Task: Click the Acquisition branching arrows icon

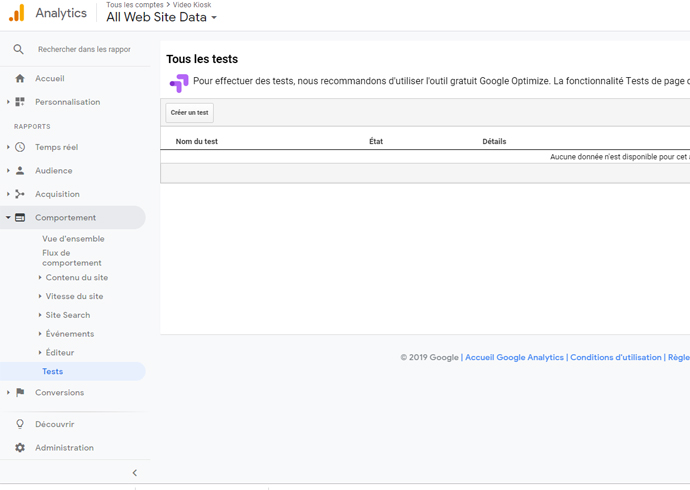Action: [20, 194]
